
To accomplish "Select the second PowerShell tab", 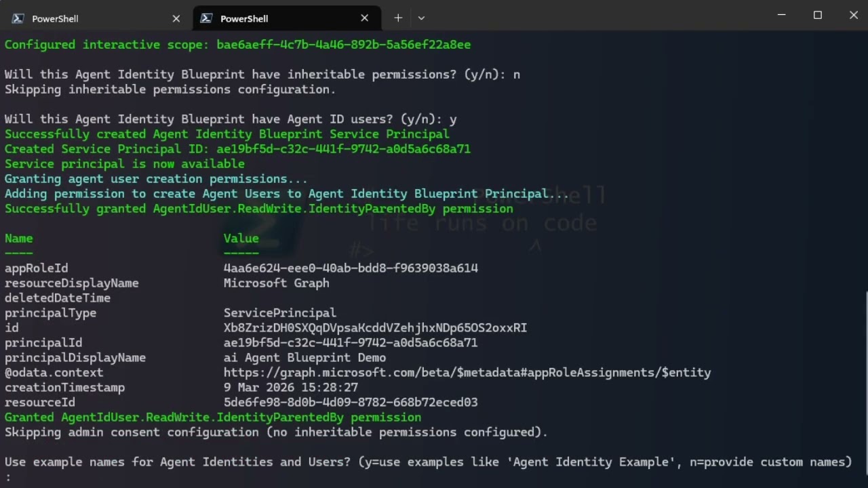I will tap(285, 18).
